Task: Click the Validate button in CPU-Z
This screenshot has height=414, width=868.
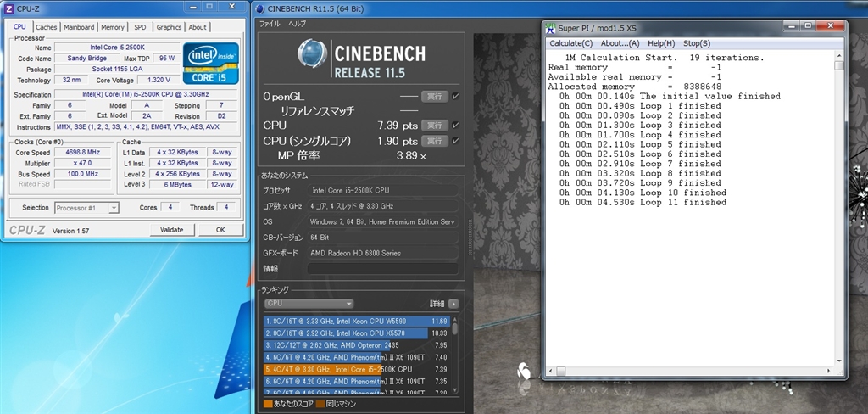Action: (171, 229)
